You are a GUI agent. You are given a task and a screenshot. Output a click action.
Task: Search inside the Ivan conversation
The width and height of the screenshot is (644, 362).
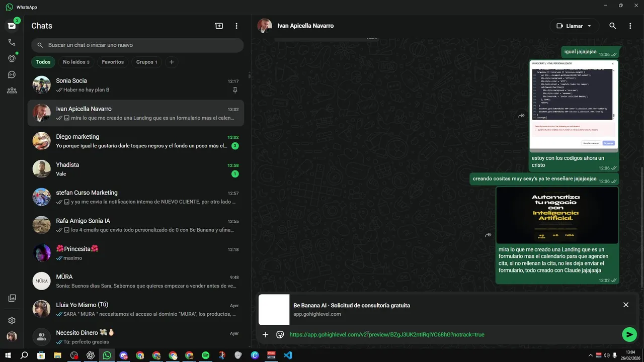click(x=612, y=26)
